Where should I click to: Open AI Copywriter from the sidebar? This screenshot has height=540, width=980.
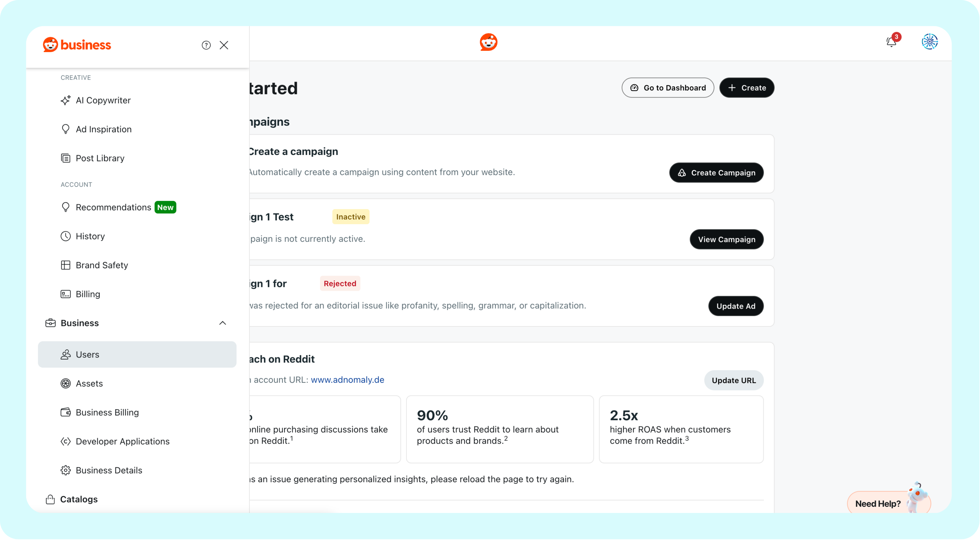103,101
